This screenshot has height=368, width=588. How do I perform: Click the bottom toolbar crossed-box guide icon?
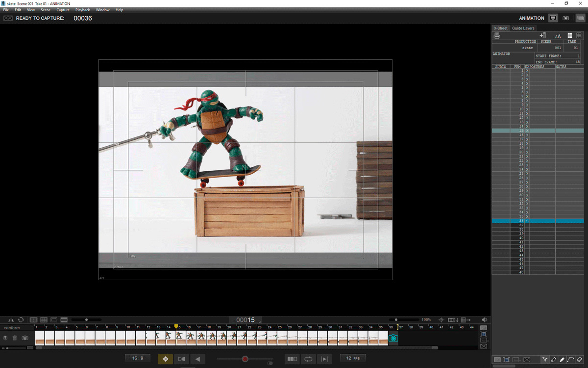(527, 360)
